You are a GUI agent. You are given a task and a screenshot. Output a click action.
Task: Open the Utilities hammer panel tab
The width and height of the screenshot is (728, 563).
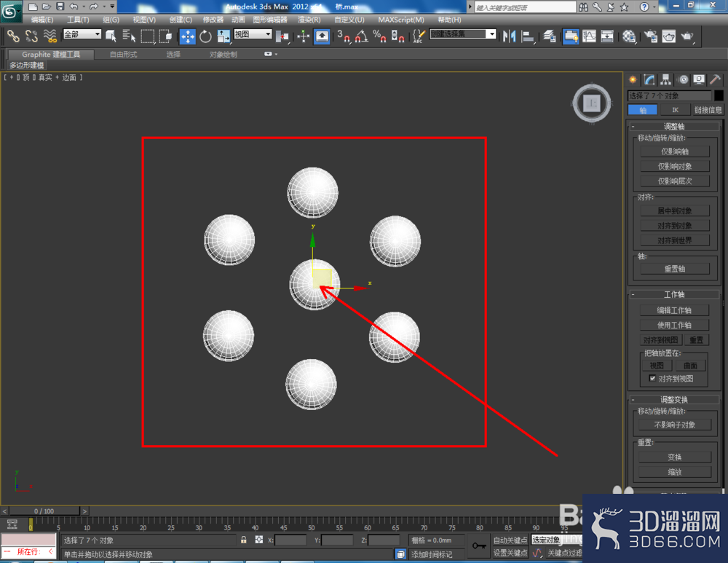tap(716, 80)
